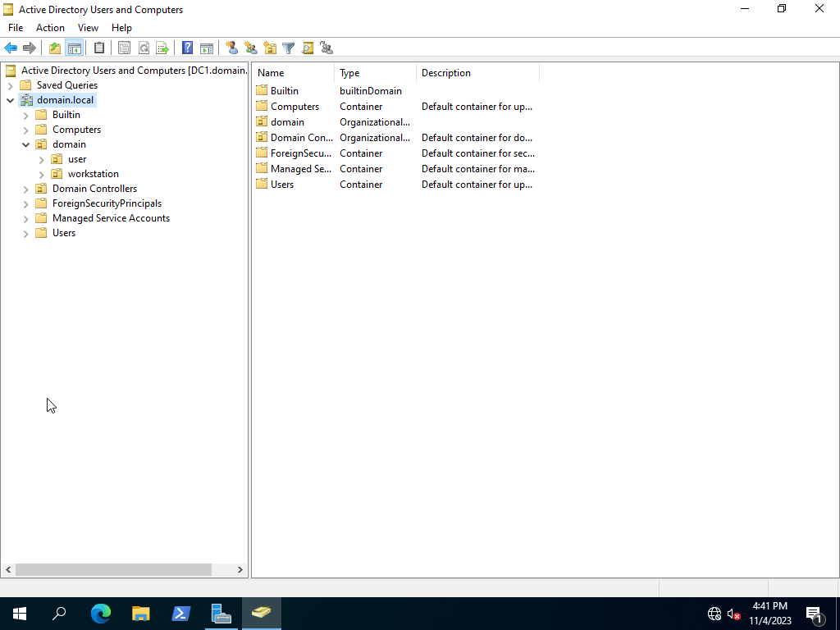Select domain.local in the tree
This screenshot has height=630, width=840.
click(65, 100)
